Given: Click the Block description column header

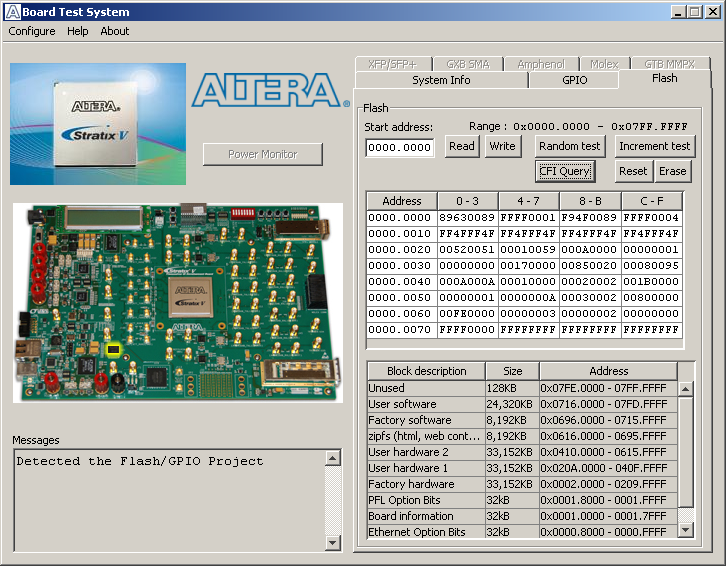Looking at the screenshot, I should 426,371.
